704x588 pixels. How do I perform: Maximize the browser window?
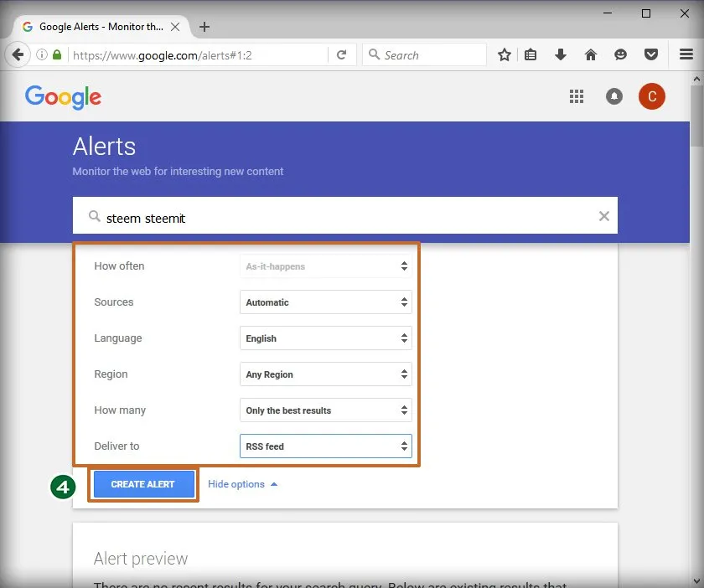click(x=646, y=13)
